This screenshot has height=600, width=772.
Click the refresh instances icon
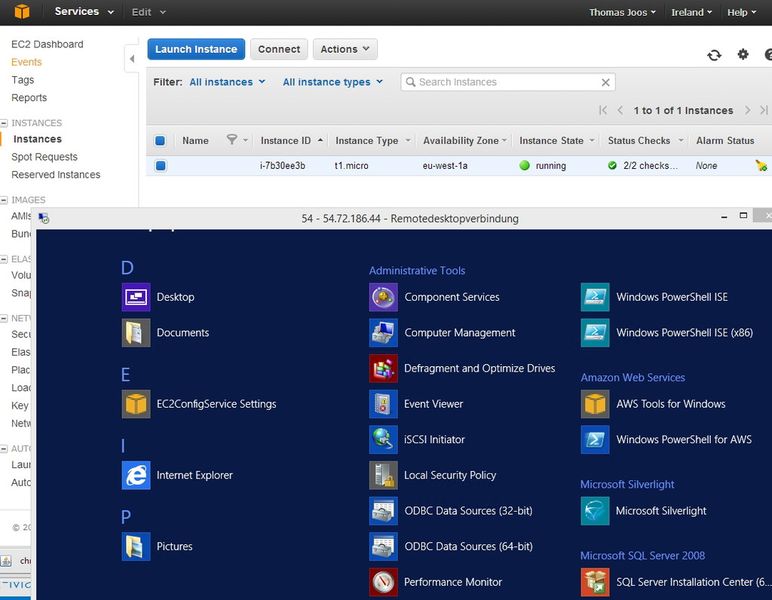pyautogui.click(x=713, y=55)
